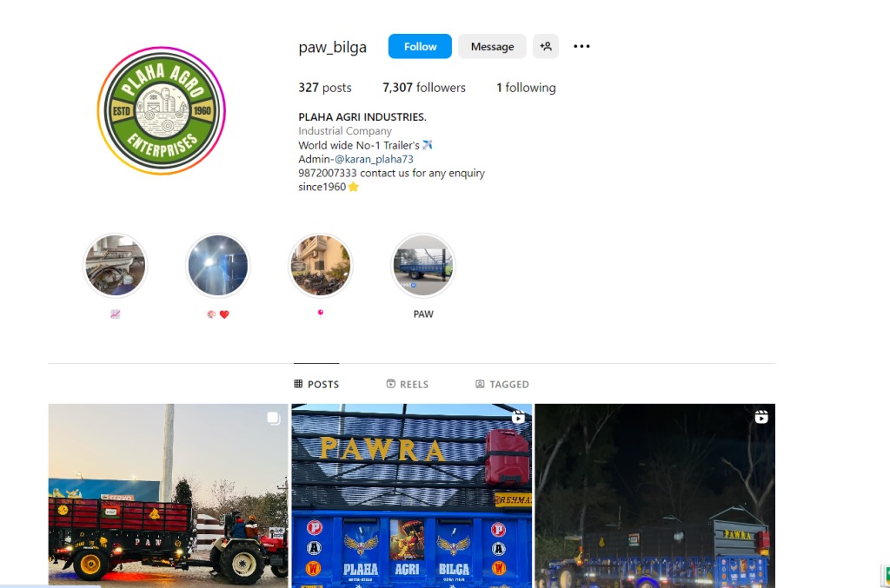890x588 pixels.
Task: Open the PAW story highlight
Action: click(423, 266)
